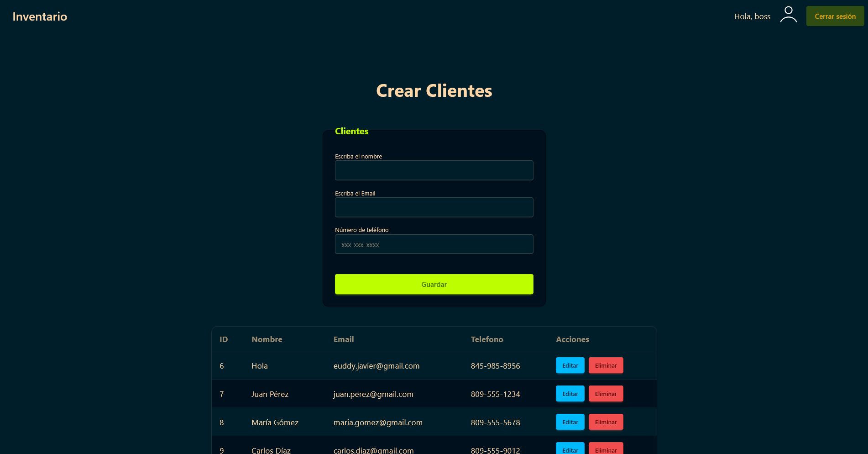Image resolution: width=868 pixels, height=454 pixels.
Task: Delete Carlos Díaz's row
Action: [x=606, y=449]
